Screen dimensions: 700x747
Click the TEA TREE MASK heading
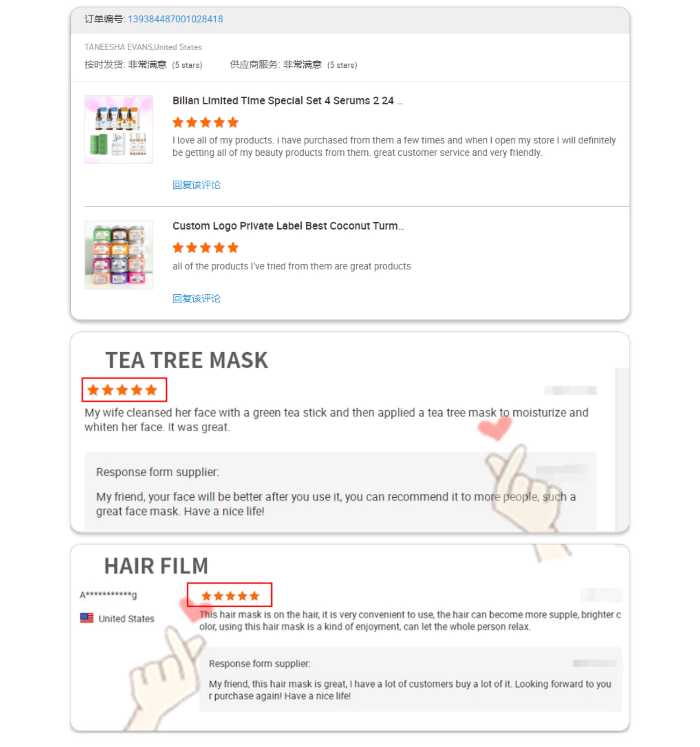pos(187,360)
